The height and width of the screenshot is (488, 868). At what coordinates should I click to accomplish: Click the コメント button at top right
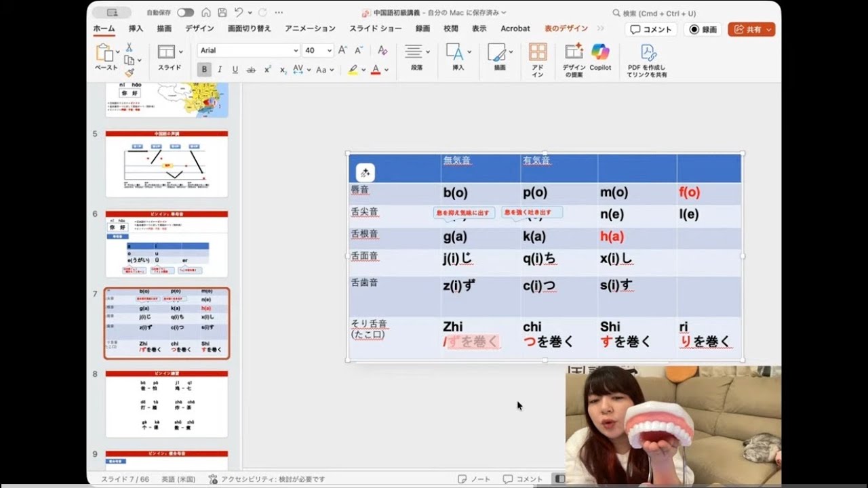651,29
